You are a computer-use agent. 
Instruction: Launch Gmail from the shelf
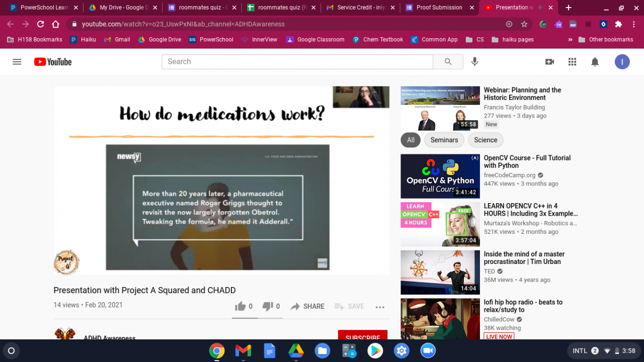pos(243,350)
